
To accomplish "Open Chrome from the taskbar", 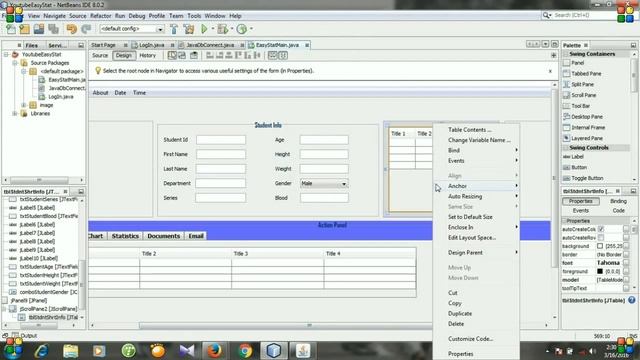I will click(x=245, y=351).
